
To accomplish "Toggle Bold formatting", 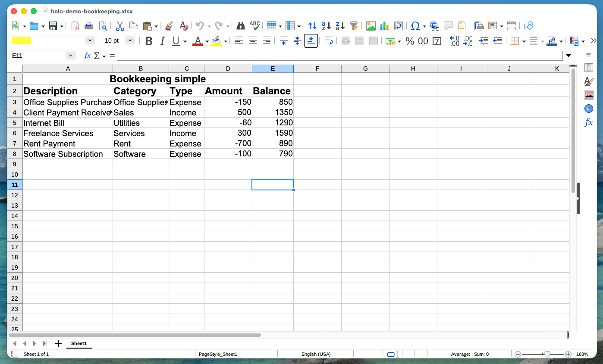I will [149, 41].
